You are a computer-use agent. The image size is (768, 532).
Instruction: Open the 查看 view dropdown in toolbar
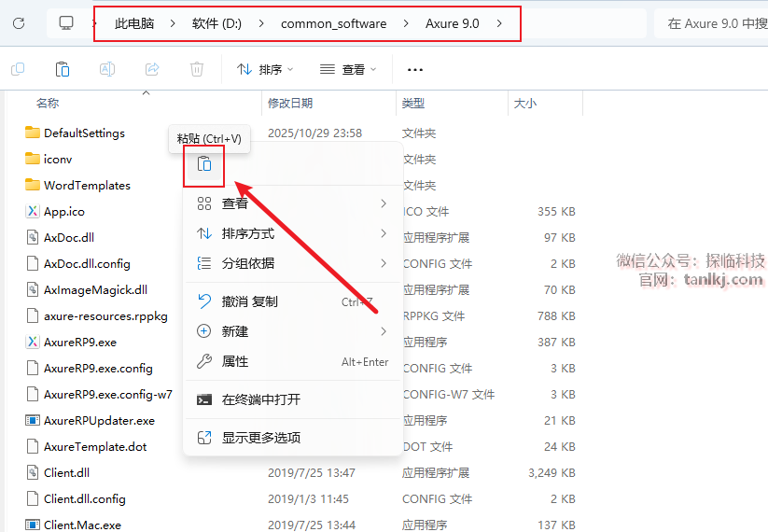pyautogui.click(x=347, y=69)
